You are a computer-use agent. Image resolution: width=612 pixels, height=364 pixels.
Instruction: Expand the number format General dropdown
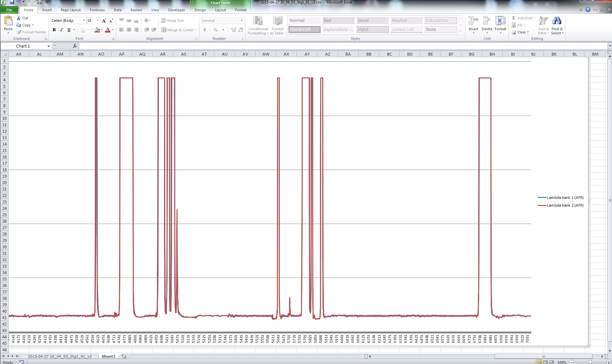[242, 21]
